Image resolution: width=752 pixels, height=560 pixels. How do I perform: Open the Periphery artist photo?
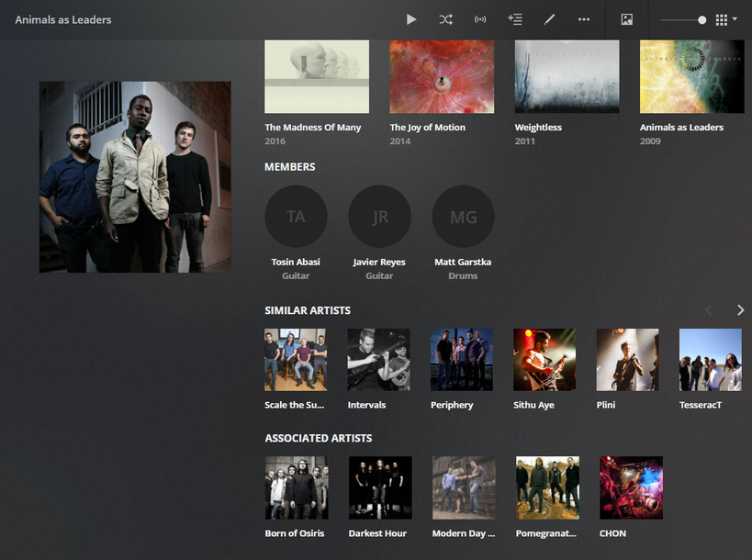[461, 360]
